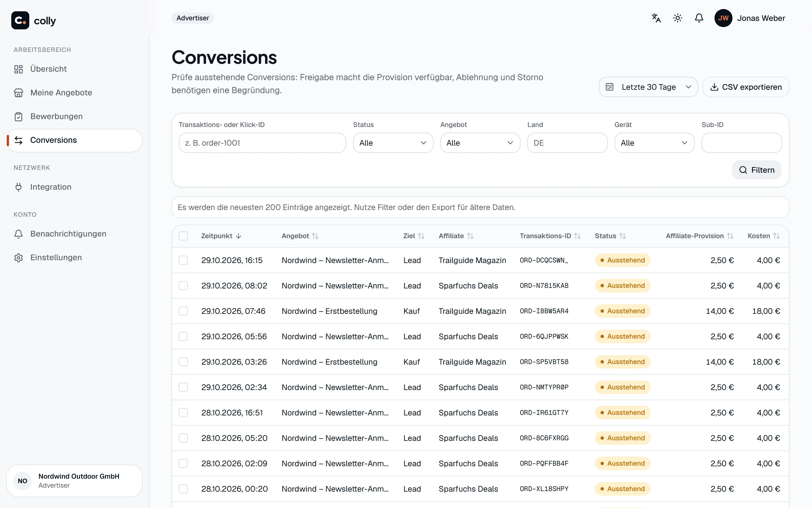Select Conversions in sidebar
The width and height of the screenshot is (812, 508).
click(x=74, y=141)
